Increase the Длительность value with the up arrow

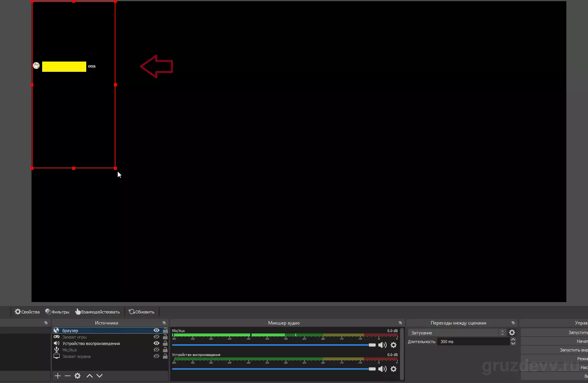(513, 340)
